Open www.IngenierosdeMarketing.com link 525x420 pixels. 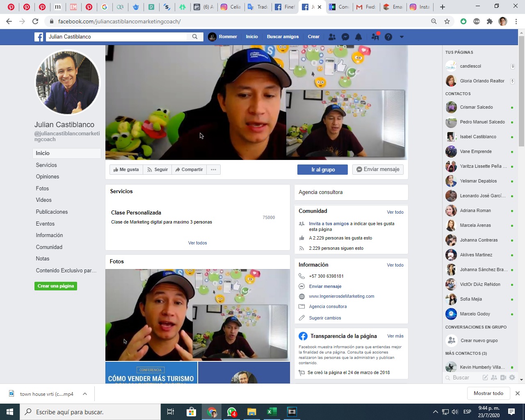click(x=341, y=296)
